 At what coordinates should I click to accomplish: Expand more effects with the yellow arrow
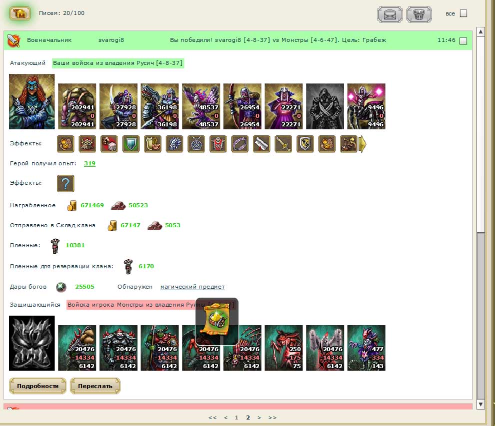[x=362, y=144]
